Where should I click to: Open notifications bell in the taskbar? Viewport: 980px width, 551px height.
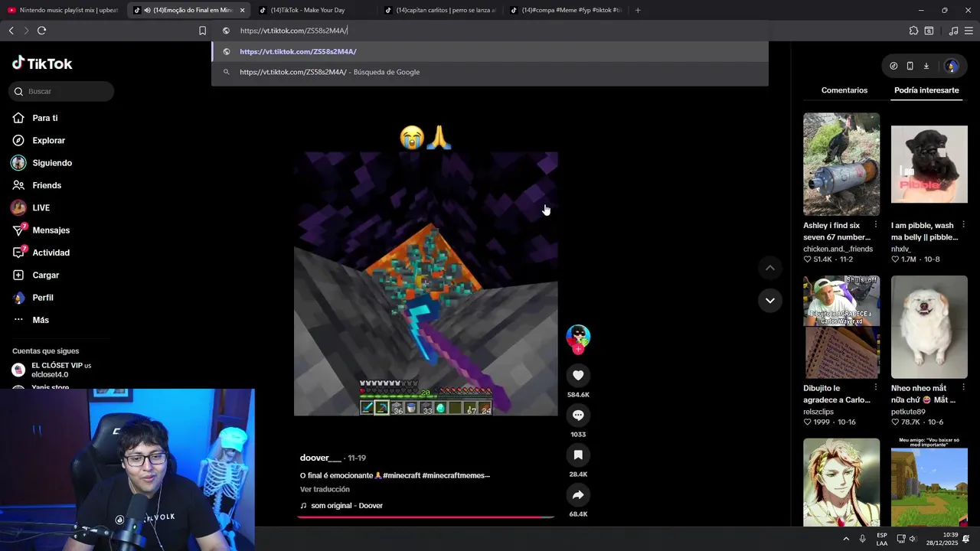coord(966,539)
